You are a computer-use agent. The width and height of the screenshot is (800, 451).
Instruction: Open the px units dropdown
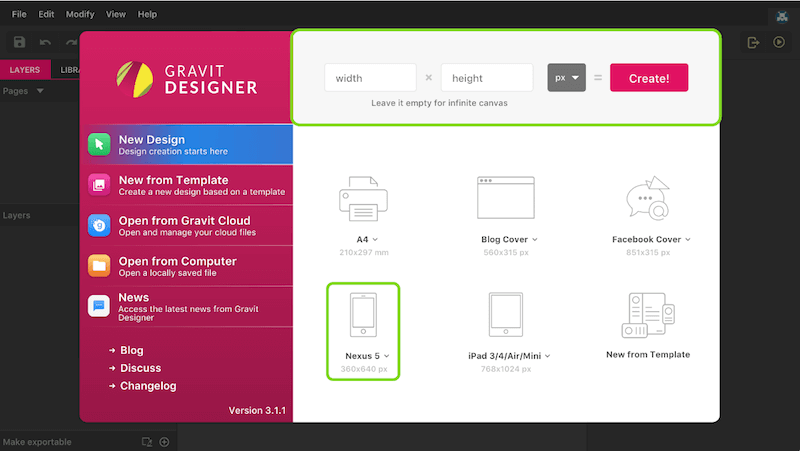tap(566, 78)
